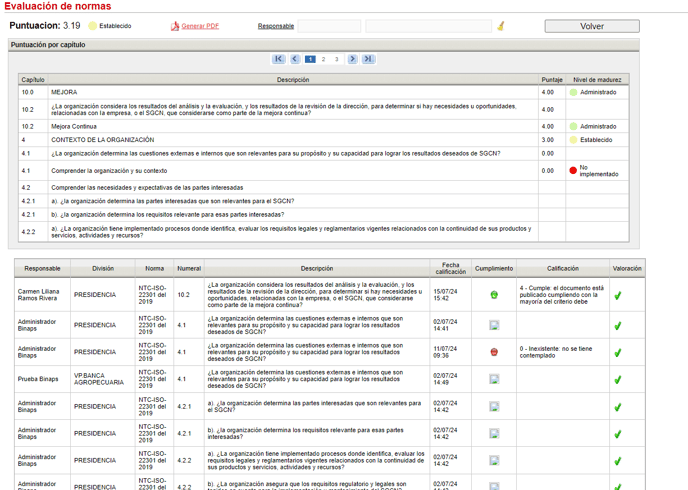Click the Fecha calificación column header
Viewport: 688px width, 490px height.
point(451,268)
